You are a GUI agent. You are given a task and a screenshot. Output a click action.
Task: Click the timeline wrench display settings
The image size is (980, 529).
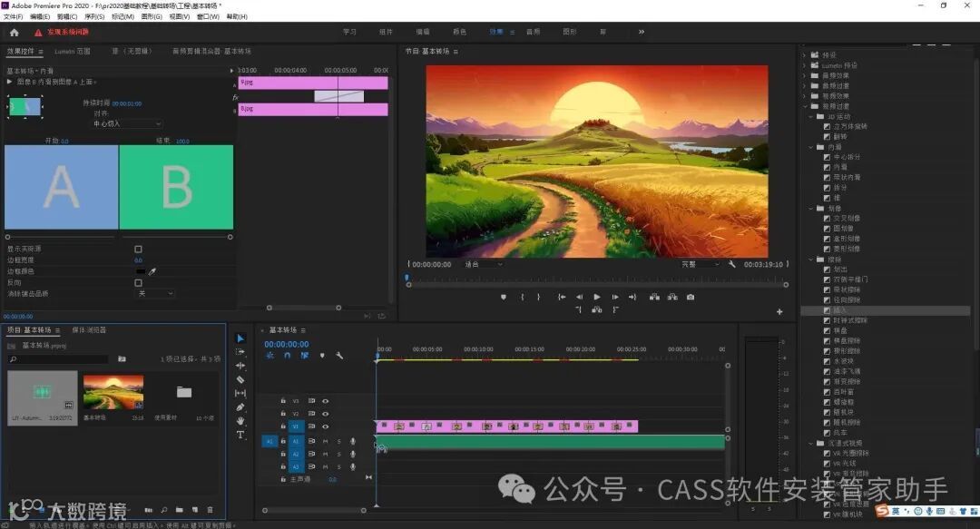[x=339, y=356]
